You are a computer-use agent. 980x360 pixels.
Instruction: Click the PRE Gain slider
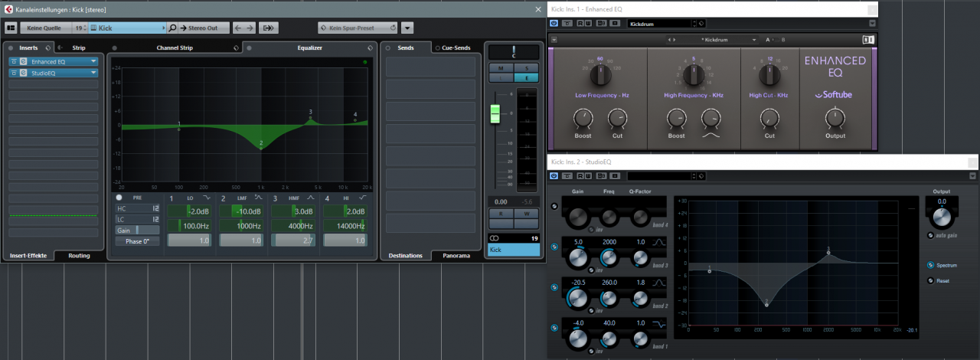click(x=138, y=230)
